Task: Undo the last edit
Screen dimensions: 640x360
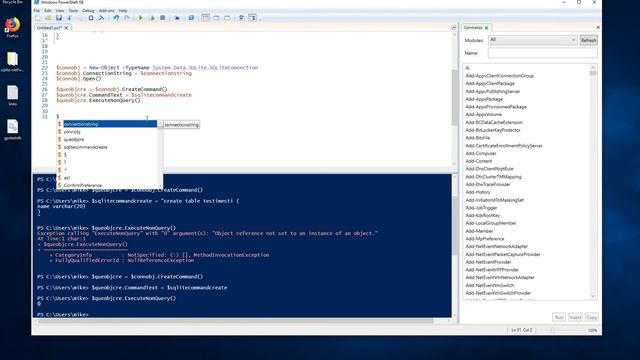Action: (x=116, y=18)
